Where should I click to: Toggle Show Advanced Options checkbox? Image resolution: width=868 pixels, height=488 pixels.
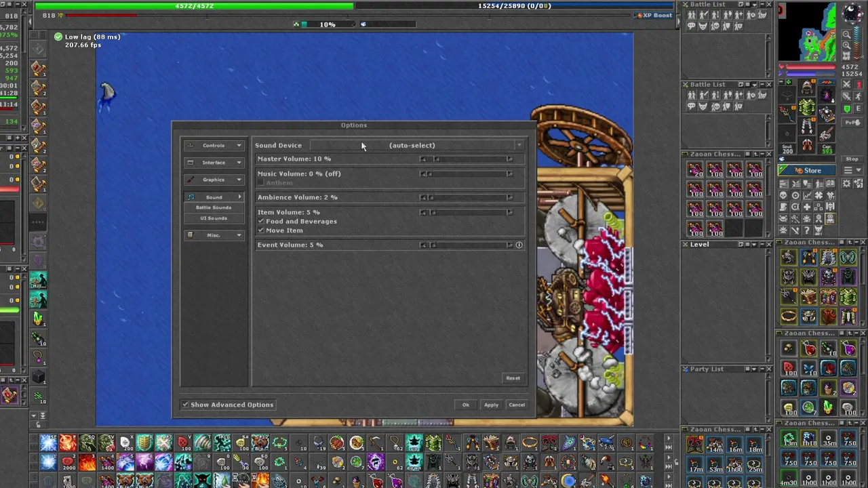(185, 405)
